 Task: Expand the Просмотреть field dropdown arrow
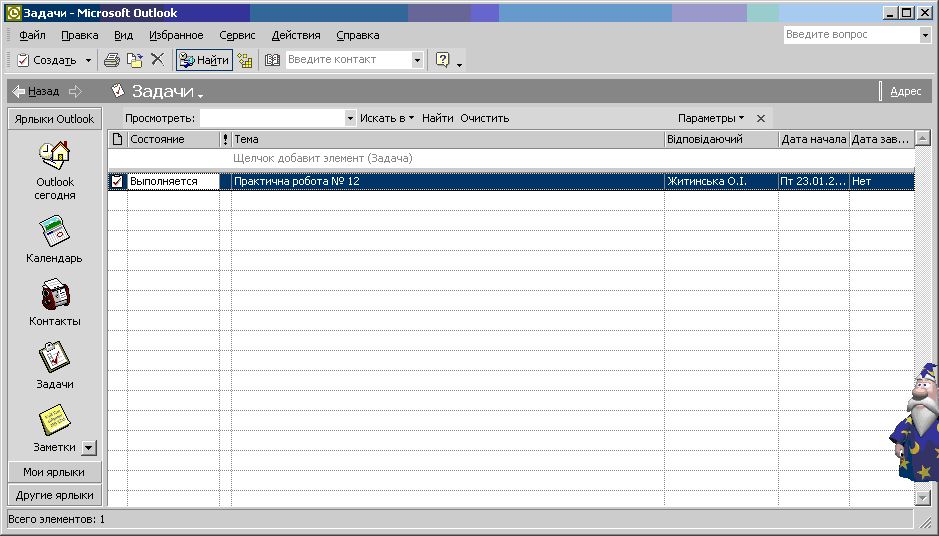(x=350, y=119)
